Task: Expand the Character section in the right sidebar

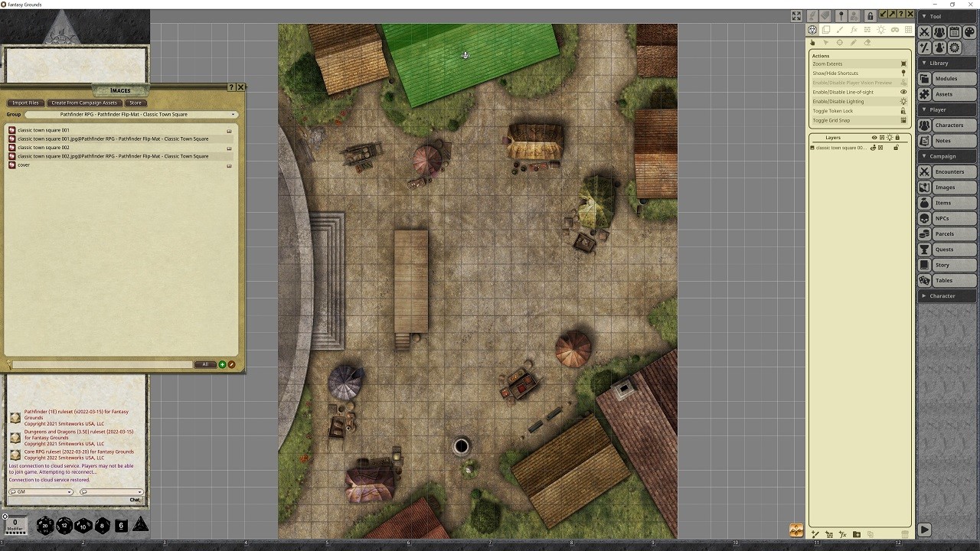Action: 925,295
